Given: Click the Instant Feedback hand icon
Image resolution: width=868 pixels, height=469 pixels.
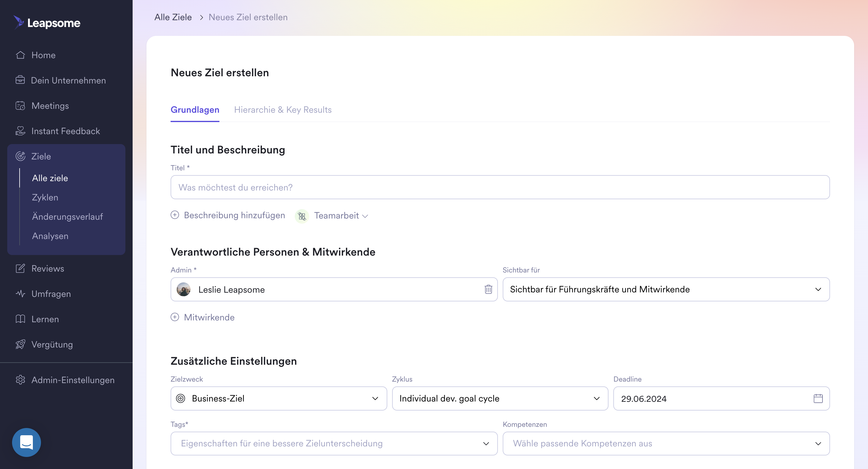Looking at the screenshot, I should pyautogui.click(x=20, y=131).
